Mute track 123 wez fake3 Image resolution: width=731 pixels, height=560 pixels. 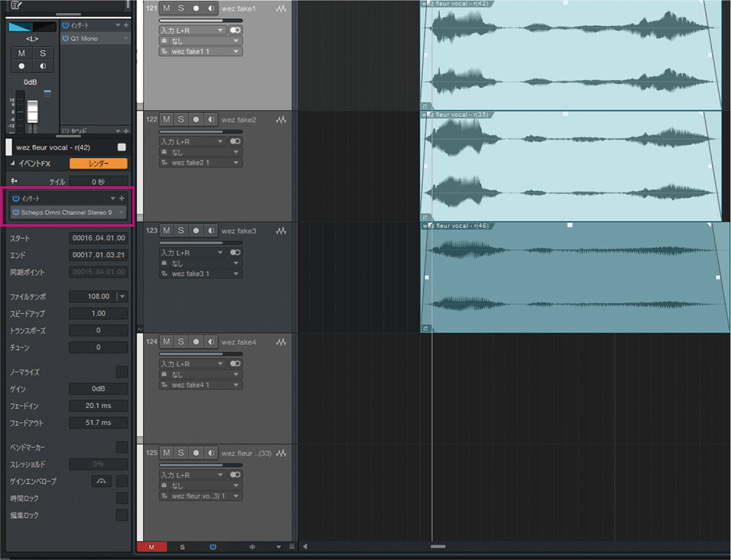[167, 230]
